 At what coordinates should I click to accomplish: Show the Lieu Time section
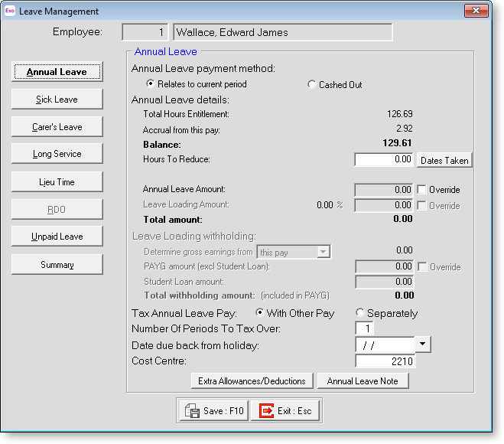[57, 182]
